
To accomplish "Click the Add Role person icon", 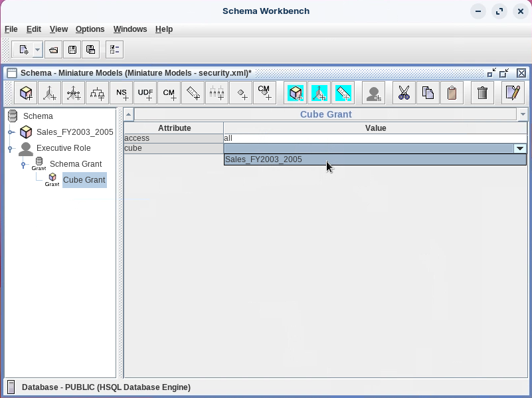I will 373,92.
